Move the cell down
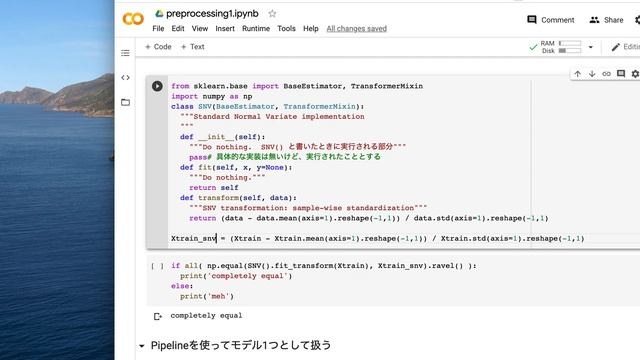Viewport: 640px width, 360px height. [592, 74]
